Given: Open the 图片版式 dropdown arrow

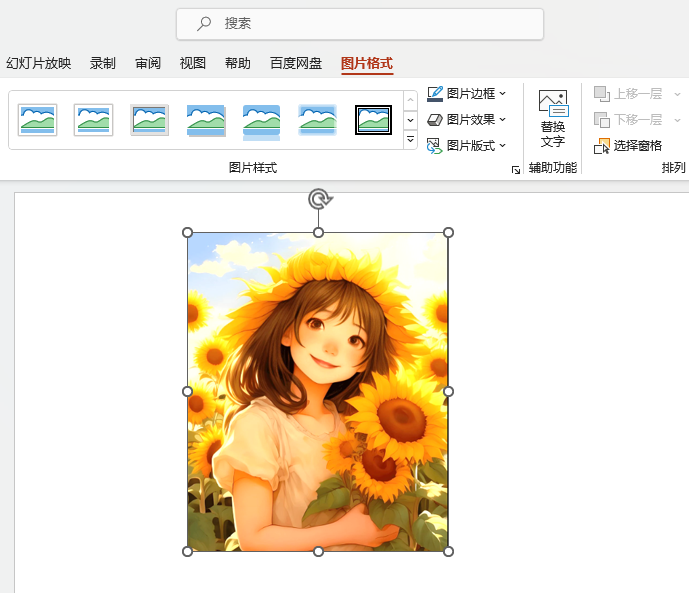Looking at the screenshot, I should pyautogui.click(x=503, y=145).
